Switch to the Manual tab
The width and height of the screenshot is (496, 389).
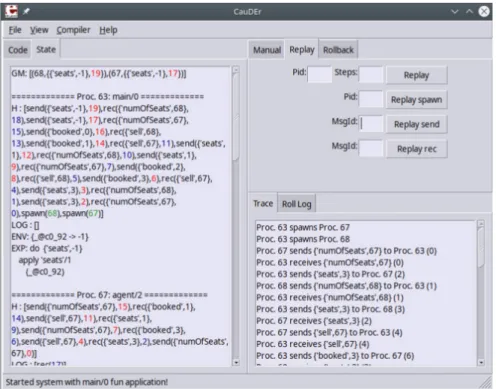tap(267, 50)
